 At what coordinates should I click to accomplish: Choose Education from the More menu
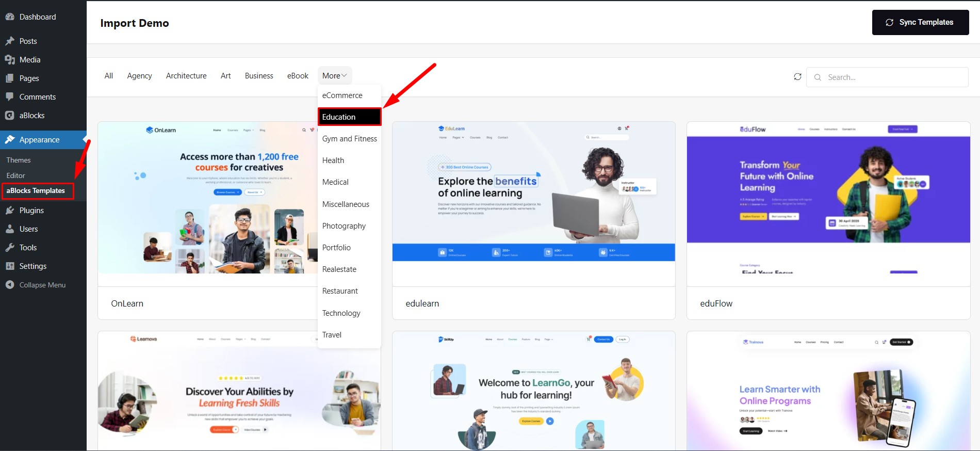349,117
